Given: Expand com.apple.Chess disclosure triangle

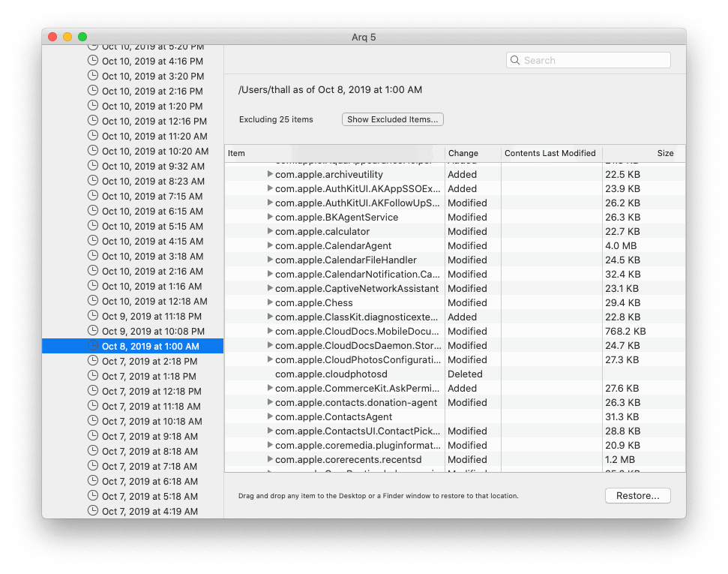Looking at the screenshot, I should click(x=270, y=302).
